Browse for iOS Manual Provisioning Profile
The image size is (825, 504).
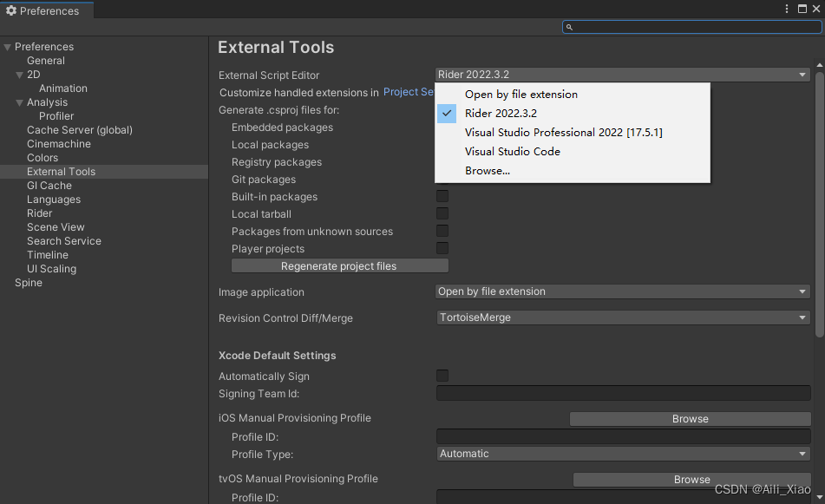(x=690, y=419)
